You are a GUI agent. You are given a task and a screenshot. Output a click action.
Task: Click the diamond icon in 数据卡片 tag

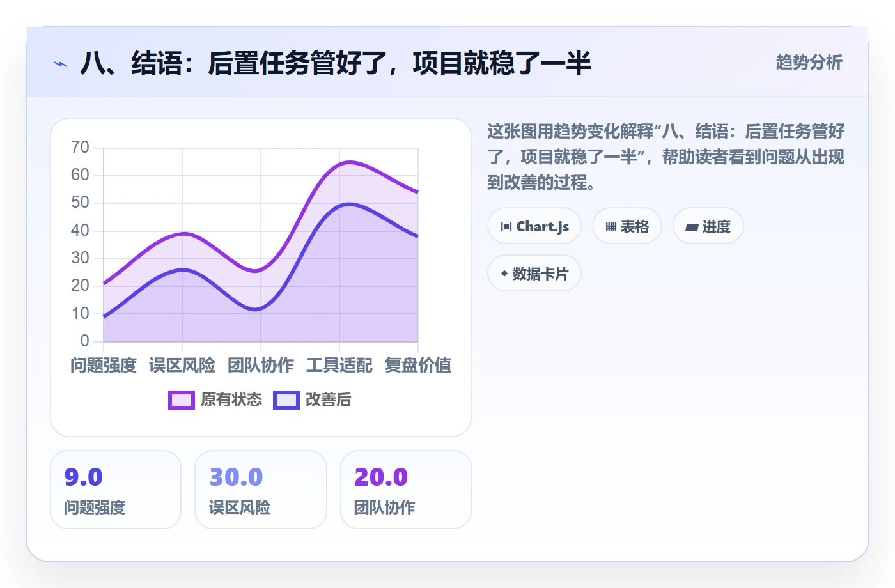tap(504, 274)
